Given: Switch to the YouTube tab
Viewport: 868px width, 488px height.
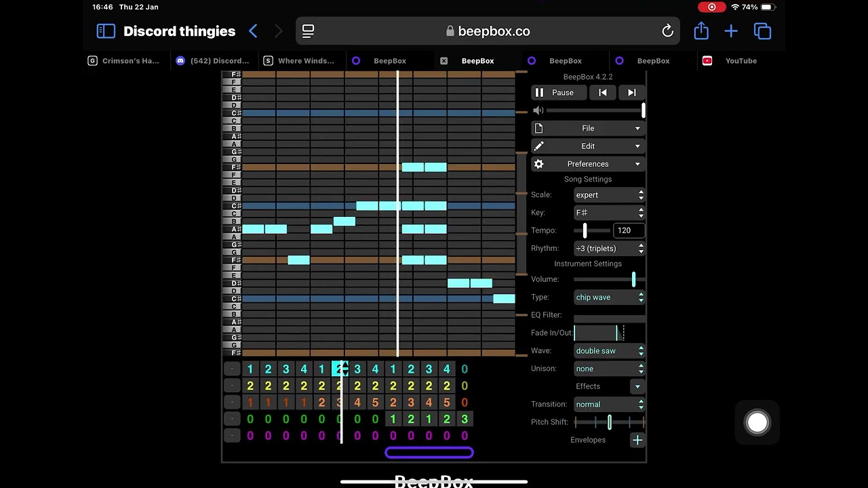Looking at the screenshot, I should [x=741, y=61].
